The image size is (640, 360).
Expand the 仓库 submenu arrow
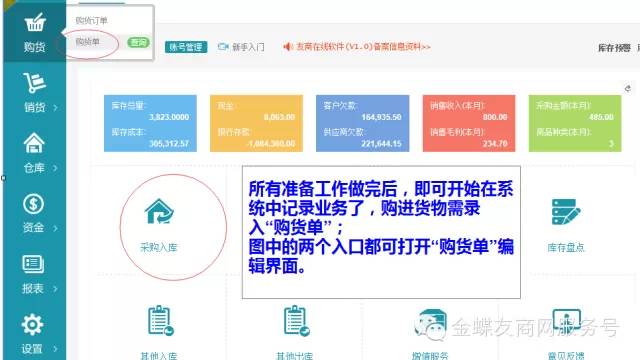[55, 168]
